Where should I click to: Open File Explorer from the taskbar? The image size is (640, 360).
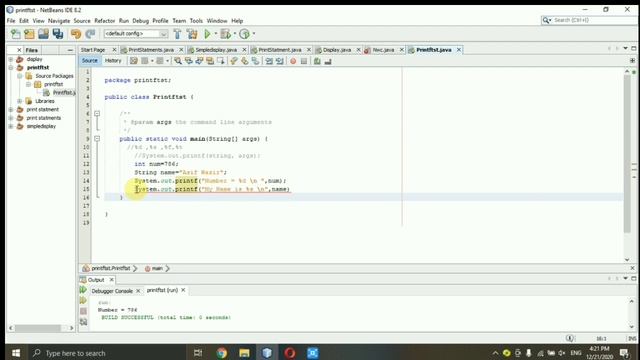[244, 353]
